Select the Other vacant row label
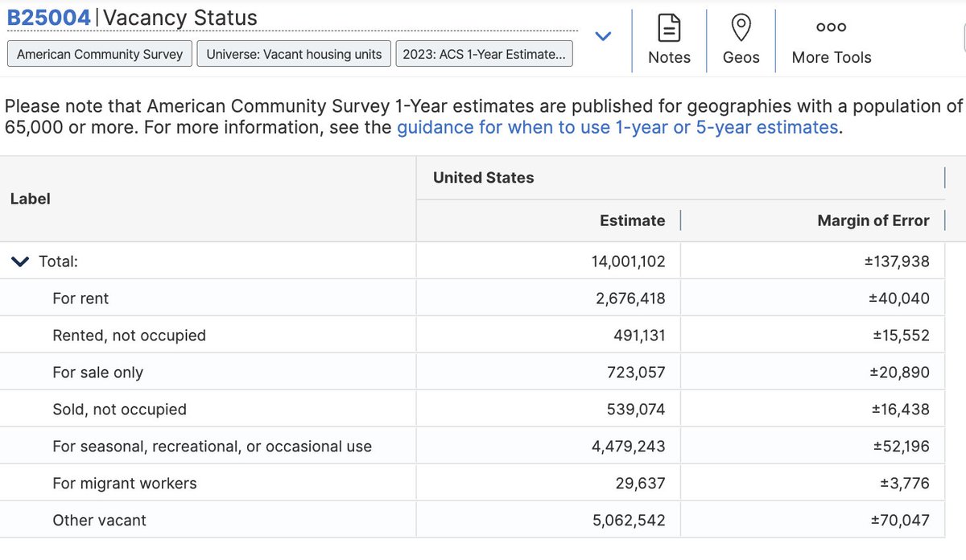This screenshot has width=966, height=560. point(99,521)
